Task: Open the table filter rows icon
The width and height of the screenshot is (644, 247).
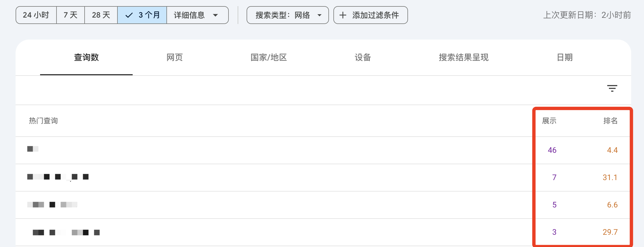Action: (612, 88)
